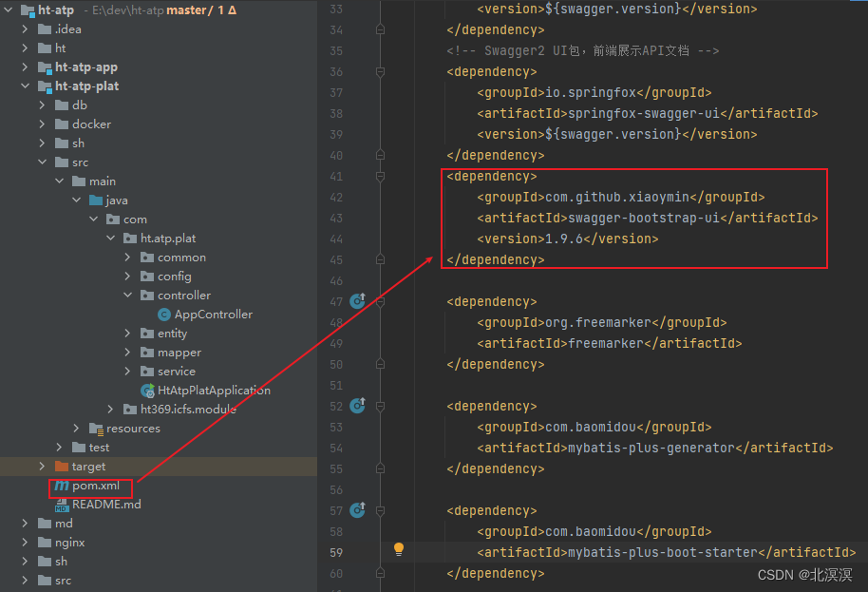Image resolution: width=868 pixels, height=592 pixels.
Task: Click the blue Maven gutter icon beside line 47
Action: 357,301
